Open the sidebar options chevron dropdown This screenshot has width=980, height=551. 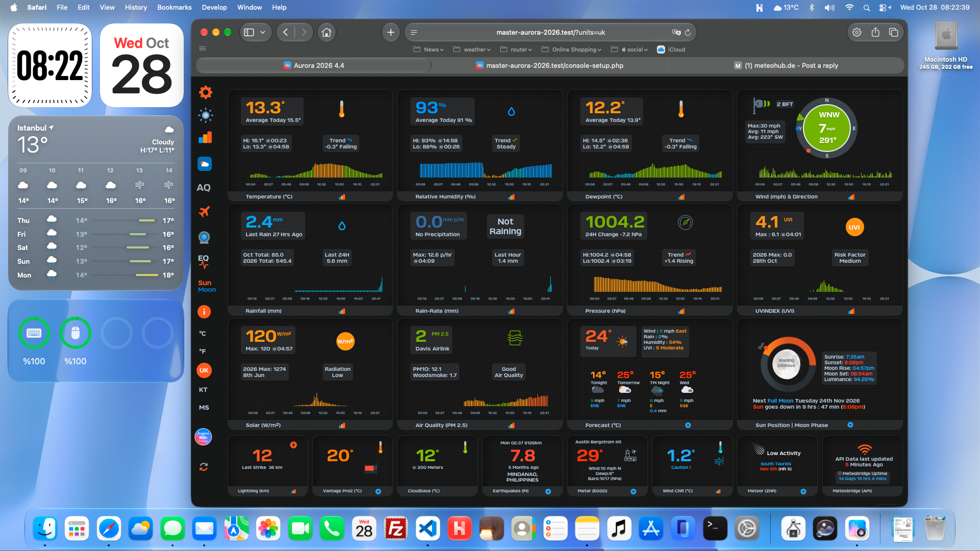263,32
